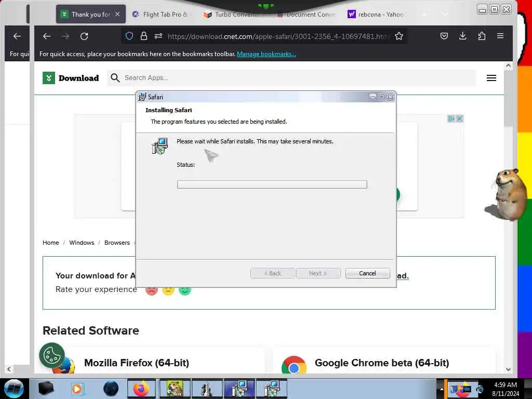Click the Cancel button in Safari installer
This screenshot has height=399, width=532.
coord(367,273)
